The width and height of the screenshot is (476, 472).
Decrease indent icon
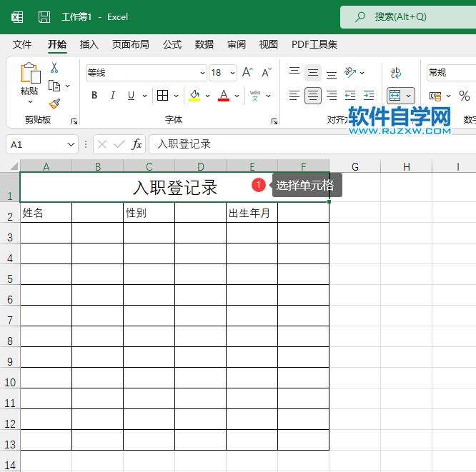(350, 96)
